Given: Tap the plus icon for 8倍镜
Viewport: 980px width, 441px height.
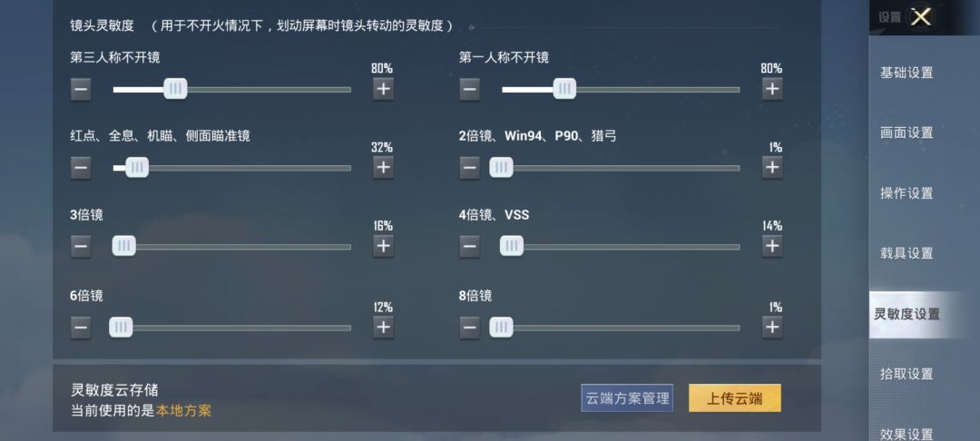Looking at the screenshot, I should [771, 327].
